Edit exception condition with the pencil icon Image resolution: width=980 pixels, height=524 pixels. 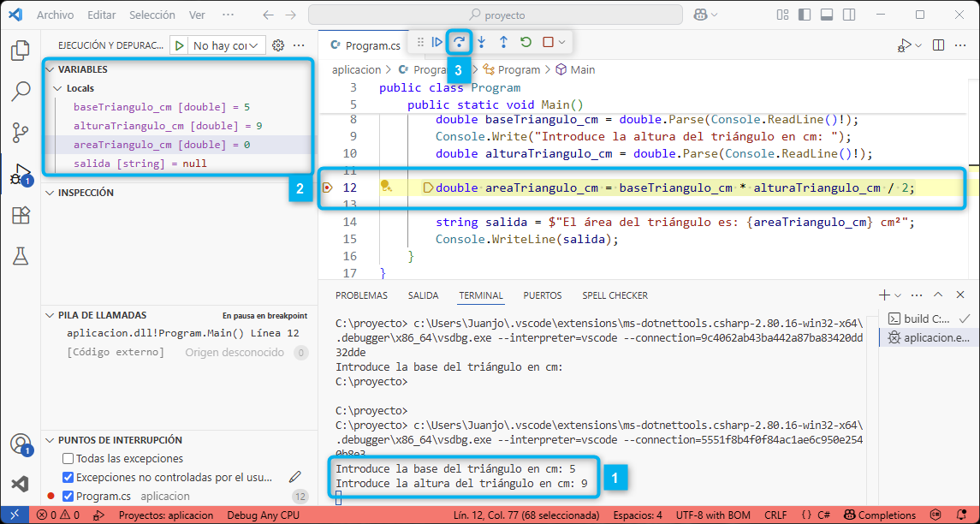pos(295,477)
